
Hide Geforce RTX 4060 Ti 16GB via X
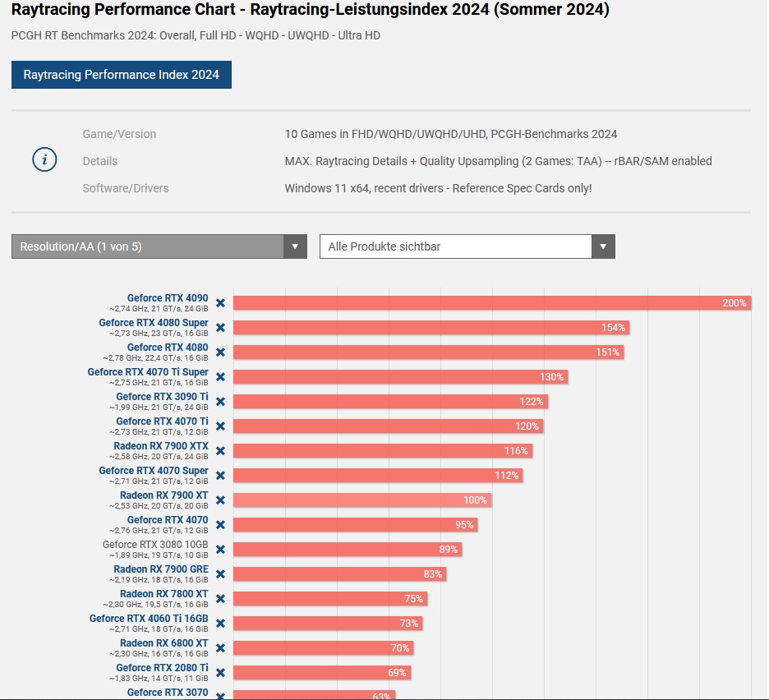coord(221,624)
